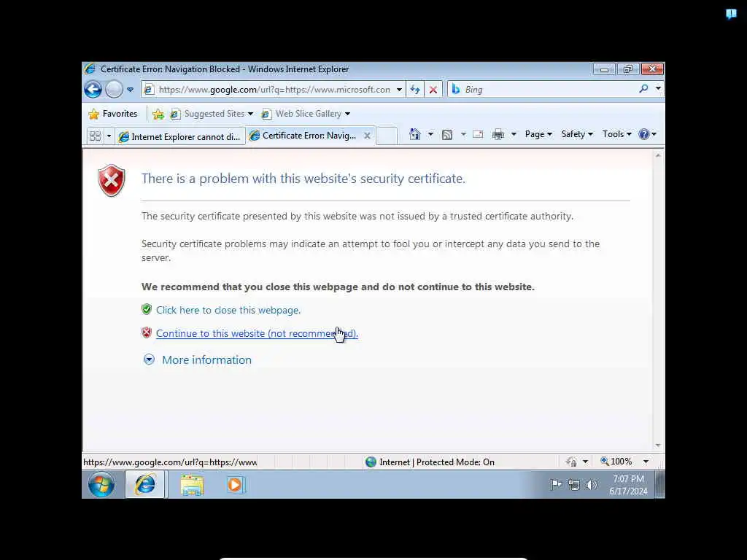Screen dimensions: 747x560
Task: Open the Page menu
Action: tap(538, 134)
